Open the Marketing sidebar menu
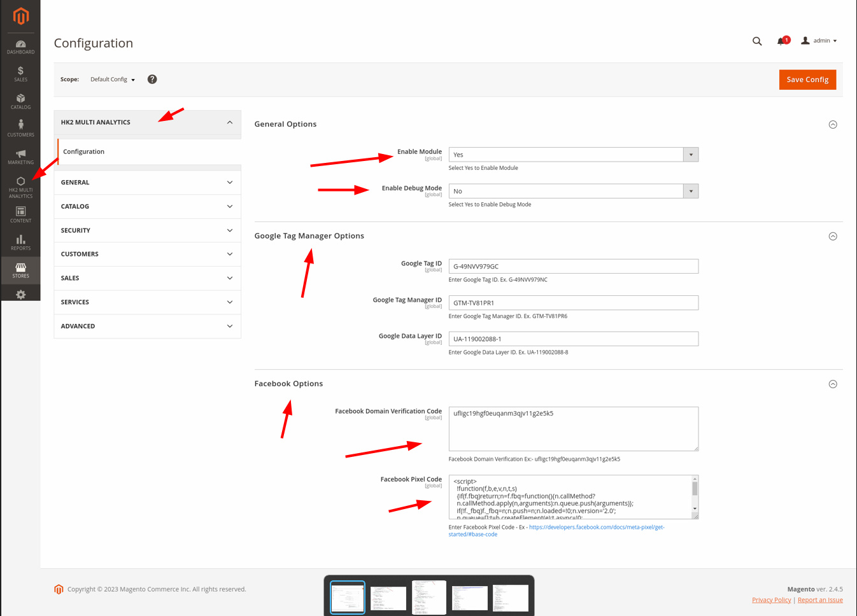The image size is (857, 616). click(21, 157)
